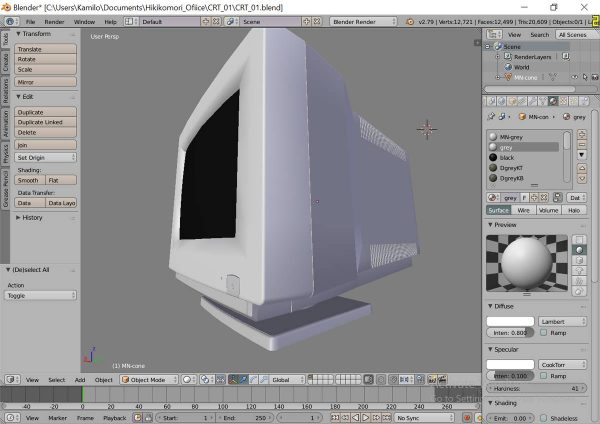Select the black material in the list
600x424 pixels.
click(510, 157)
